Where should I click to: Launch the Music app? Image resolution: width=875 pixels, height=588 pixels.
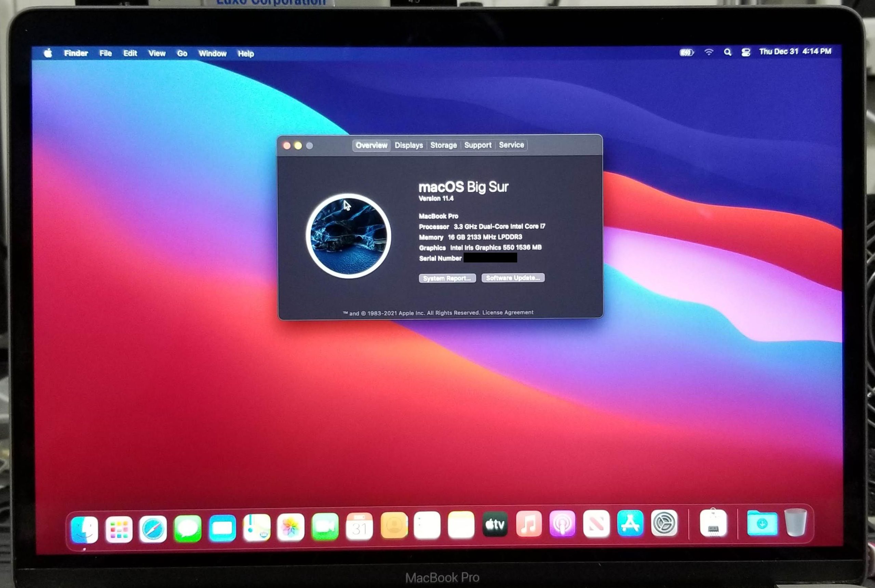528,524
